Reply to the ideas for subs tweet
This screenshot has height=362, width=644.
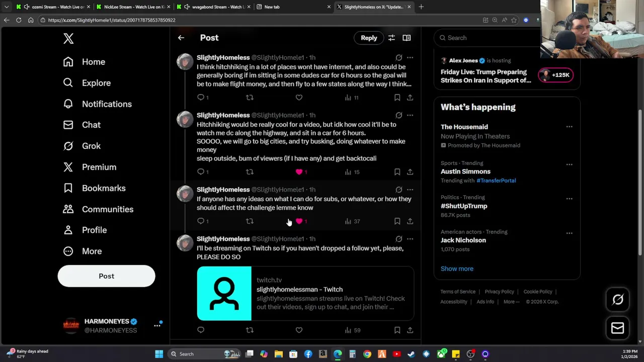tap(202, 221)
